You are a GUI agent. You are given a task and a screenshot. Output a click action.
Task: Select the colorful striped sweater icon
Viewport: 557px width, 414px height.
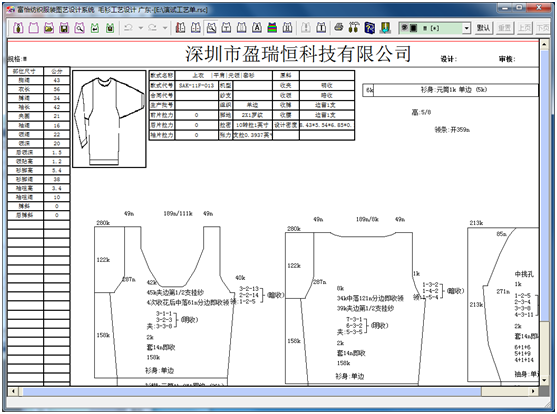[272, 27]
